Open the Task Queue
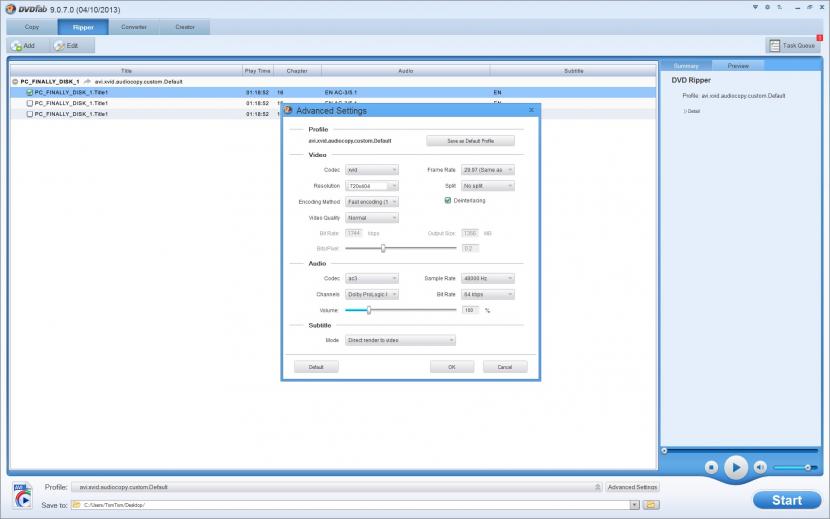This screenshot has height=519, width=830. (x=792, y=46)
